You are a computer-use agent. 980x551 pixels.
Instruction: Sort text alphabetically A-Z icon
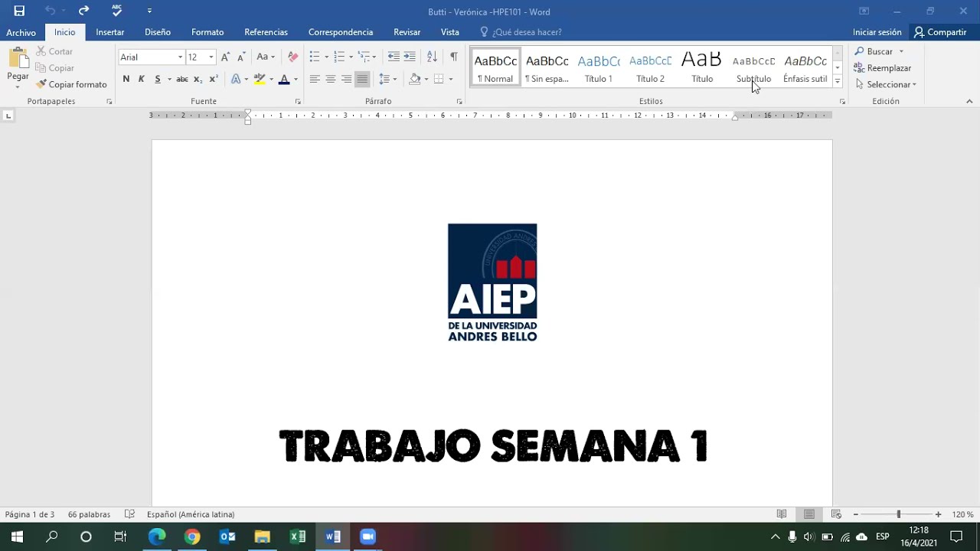click(x=432, y=57)
